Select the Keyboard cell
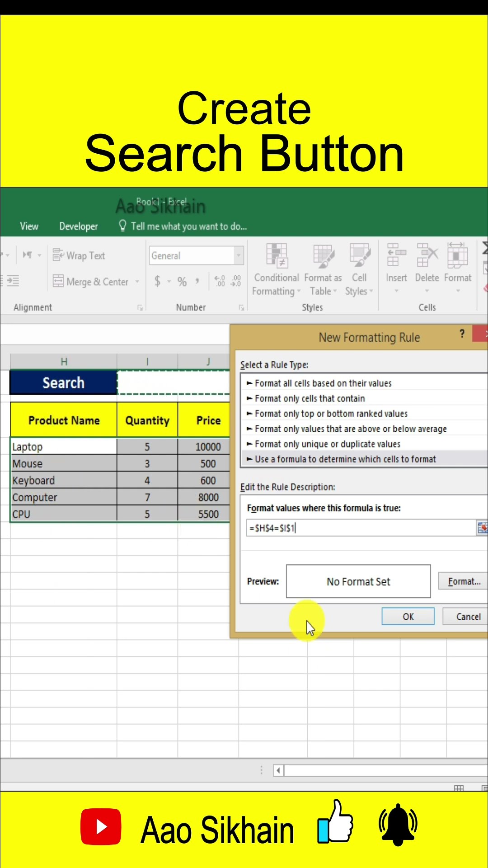The image size is (488, 868). pyautogui.click(x=64, y=480)
